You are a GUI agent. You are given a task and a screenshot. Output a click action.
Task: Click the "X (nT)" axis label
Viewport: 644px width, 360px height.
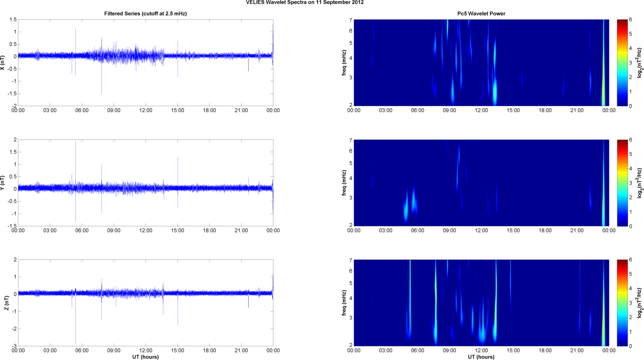[x=3, y=63]
